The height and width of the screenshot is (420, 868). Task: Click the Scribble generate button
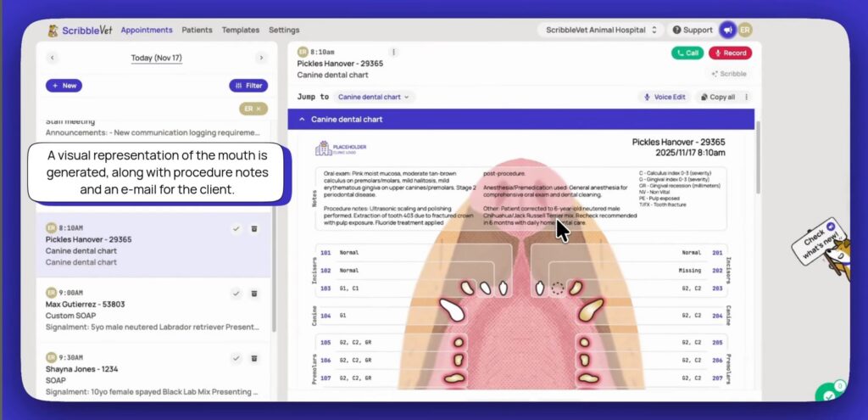[729, 74]
